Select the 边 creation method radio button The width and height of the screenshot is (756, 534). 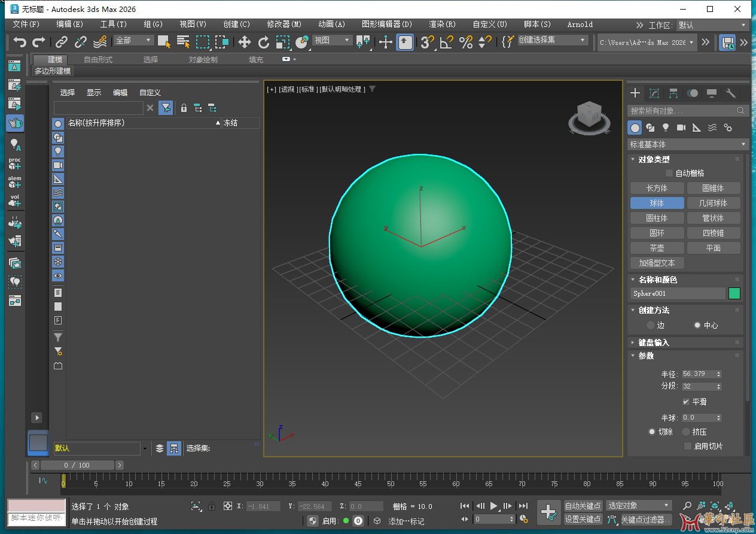click(651, 325)
